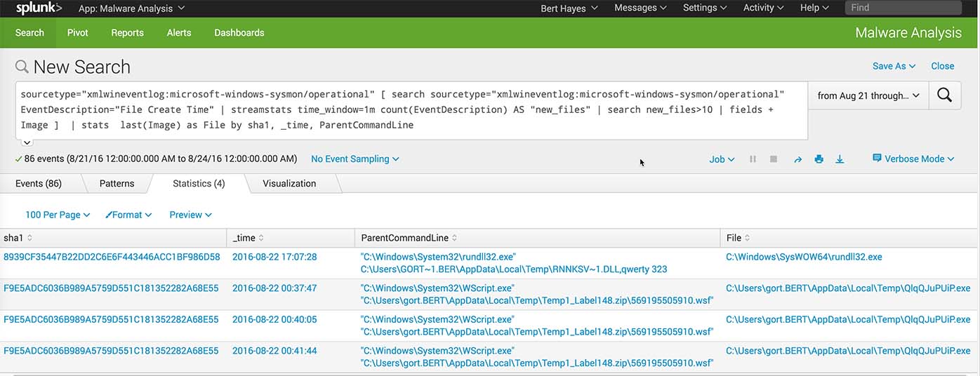Switch to the Events (86) tab
The height and width of the screenshot is (376, 980).
39,183
